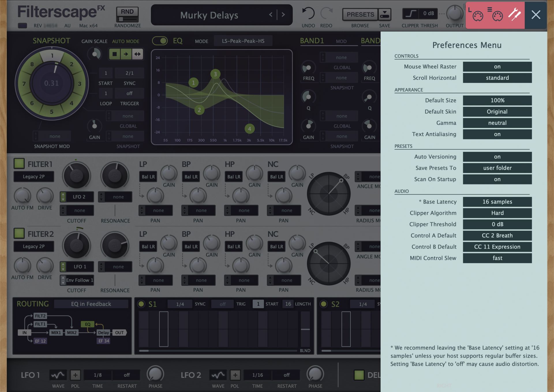Image resolution: width=554 pixels, height=392 pixels.
Task: Click the S1 sync 1/4 value
Action: point(180,304)
